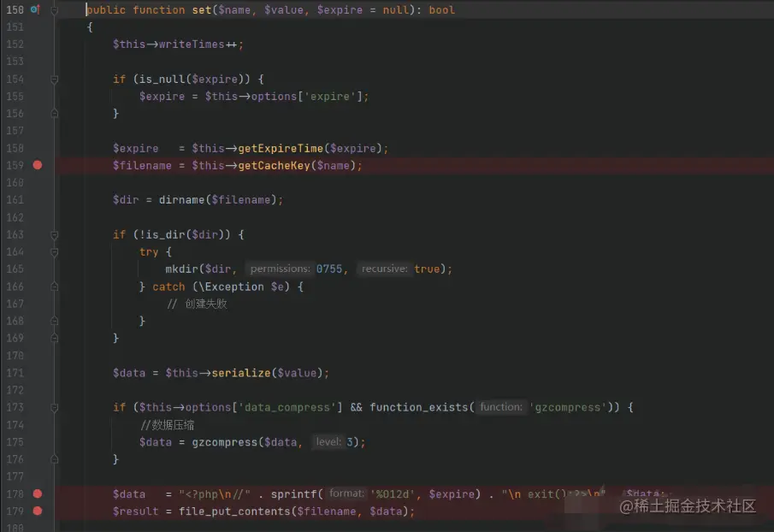Click the 'function:' inlay hint on line 173
The height and width of the screenshot is (532, 774).
click(x=501, y=407)
